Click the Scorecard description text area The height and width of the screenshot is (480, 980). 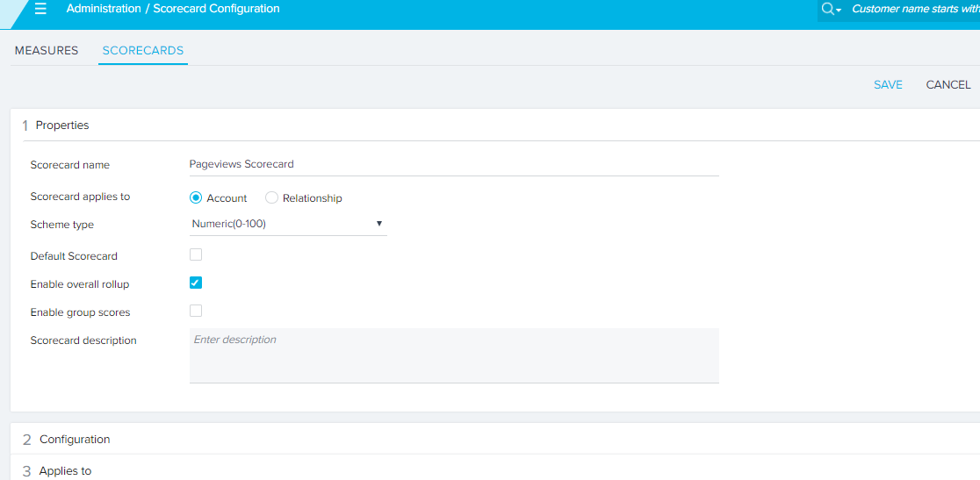coord(454,355)
